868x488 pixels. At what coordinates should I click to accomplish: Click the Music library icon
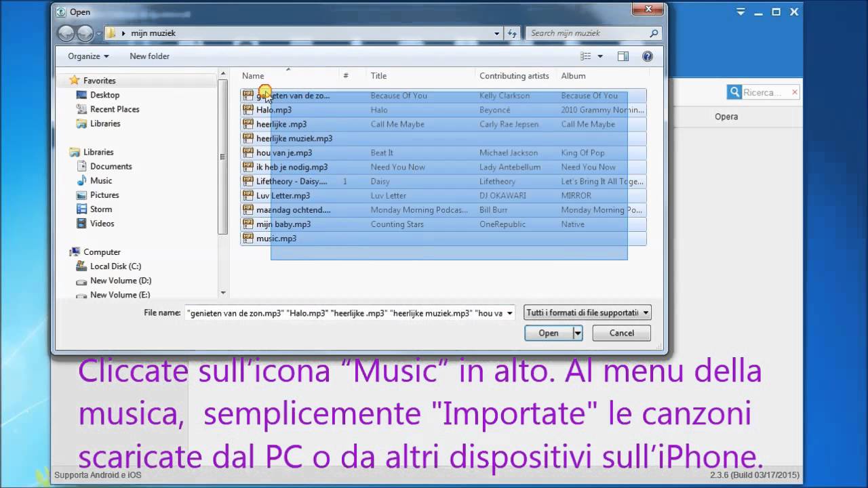point(82,180)
